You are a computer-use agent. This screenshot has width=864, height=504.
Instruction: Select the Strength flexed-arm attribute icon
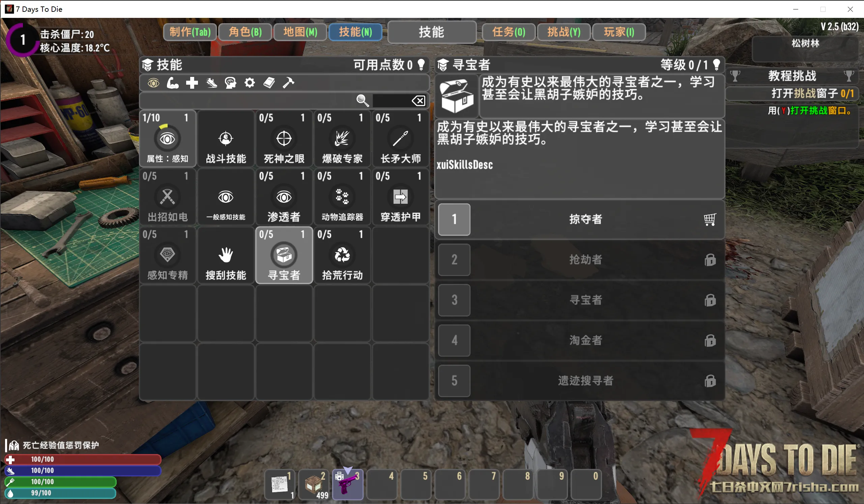point(172,83)
